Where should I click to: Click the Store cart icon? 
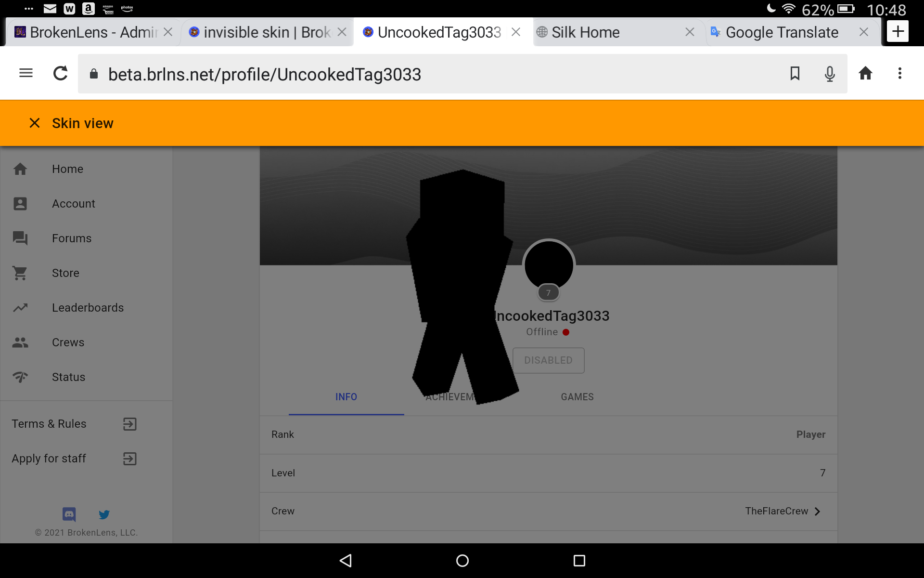pos(20,273)
